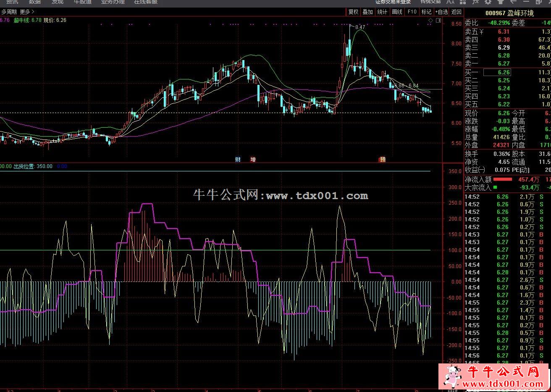
Task: Click the 现价: 6.26 label
Action: point(55,20)
